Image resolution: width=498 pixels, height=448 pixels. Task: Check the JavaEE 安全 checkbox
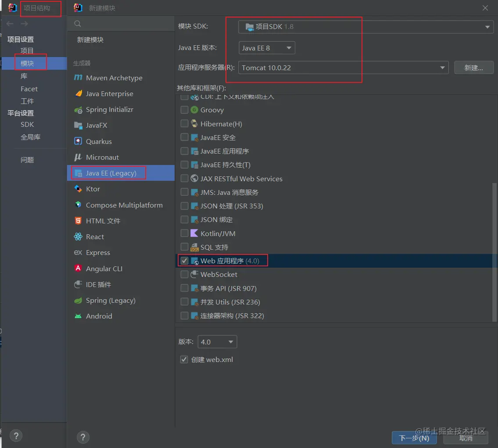click(x=184, y=137)
